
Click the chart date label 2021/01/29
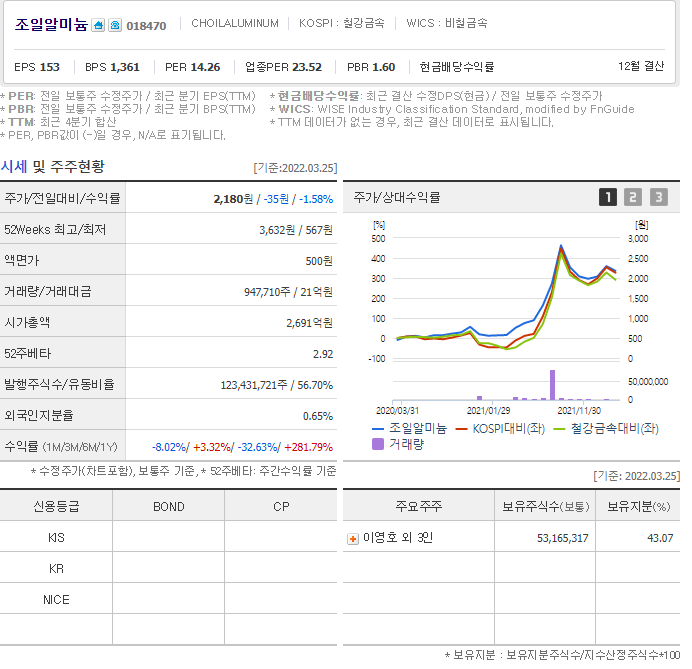pyautogui.click(x=488, y=410)
